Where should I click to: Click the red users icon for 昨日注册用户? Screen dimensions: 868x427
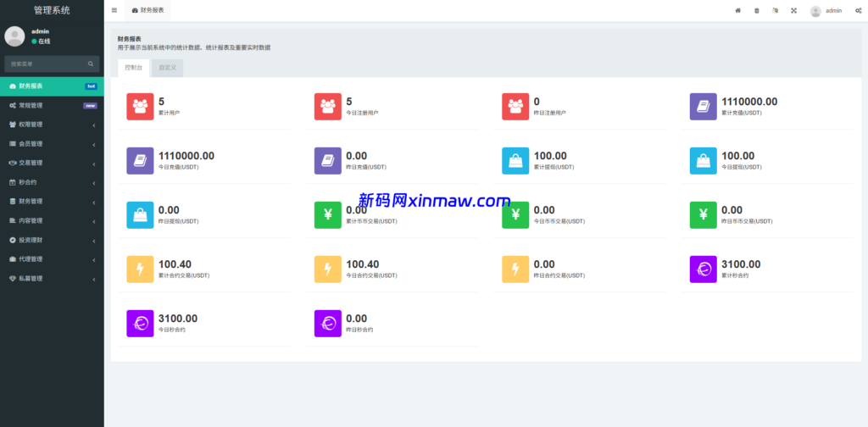tap(515, 106)
